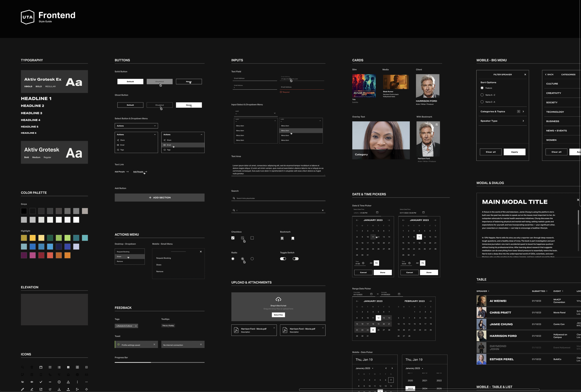This screenshot has height=392, width=581.
Task: Click the Harrison Ford client card thumbnail
Action: tap(428, 86)
